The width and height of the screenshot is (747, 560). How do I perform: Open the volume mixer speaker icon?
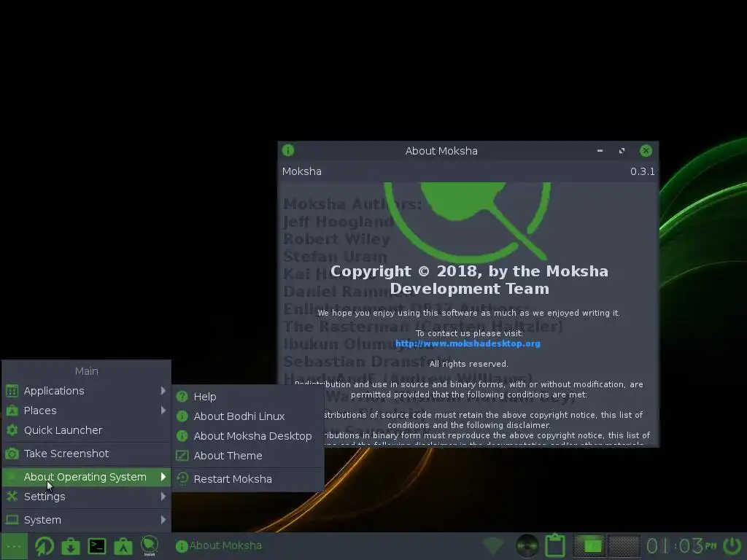click(x=527, y=545)
